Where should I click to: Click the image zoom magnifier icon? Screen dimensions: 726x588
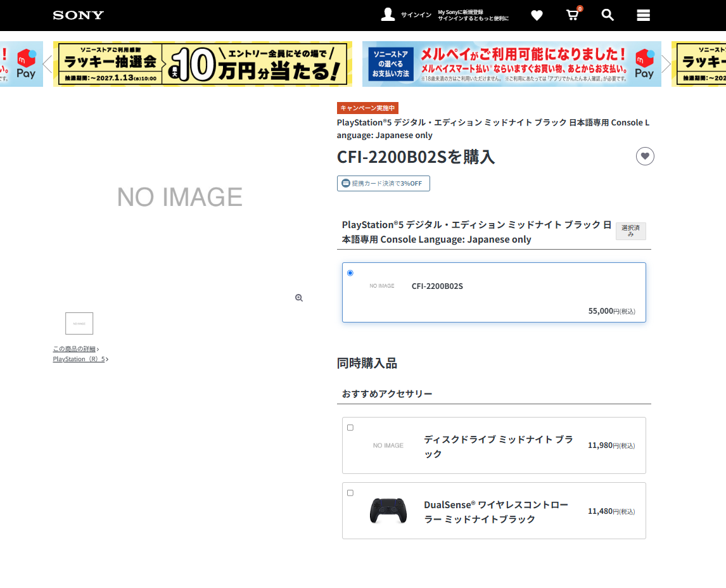coord(299,298)
